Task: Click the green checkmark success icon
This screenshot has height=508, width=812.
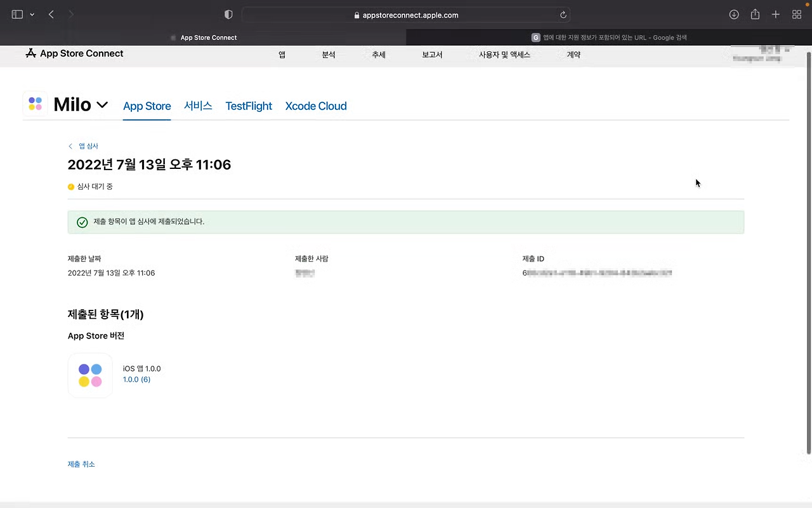Action: [x=82, y=222]
